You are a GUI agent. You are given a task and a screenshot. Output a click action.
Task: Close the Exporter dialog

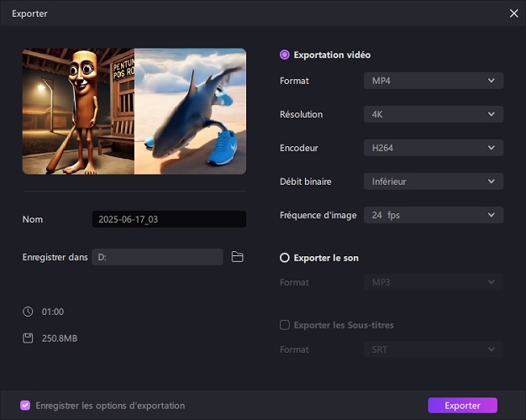[513, 13]
